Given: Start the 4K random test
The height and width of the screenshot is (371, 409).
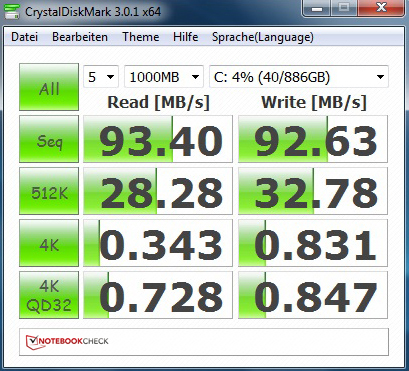Looking at the screenshot, I should click(49, 243).
